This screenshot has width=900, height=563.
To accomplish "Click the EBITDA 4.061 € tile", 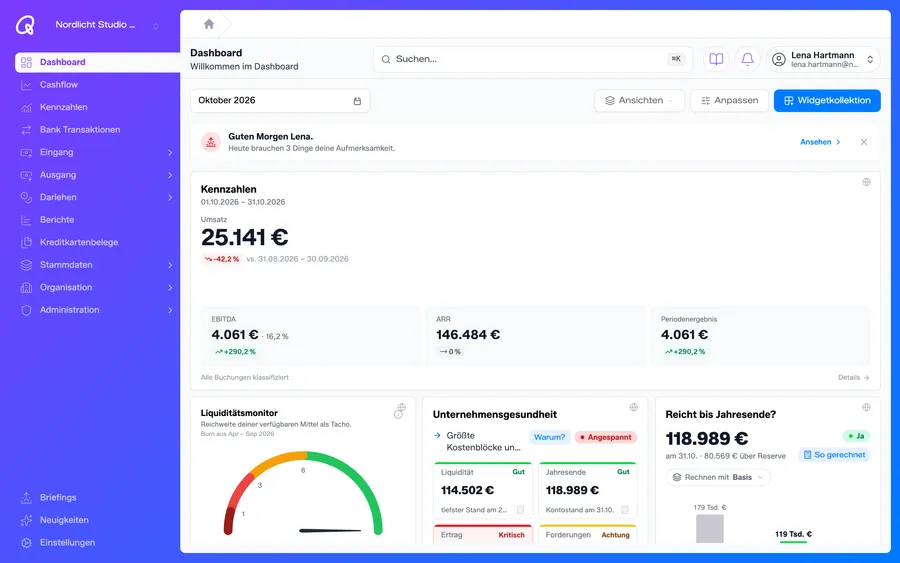I will (x=310, y=336).
